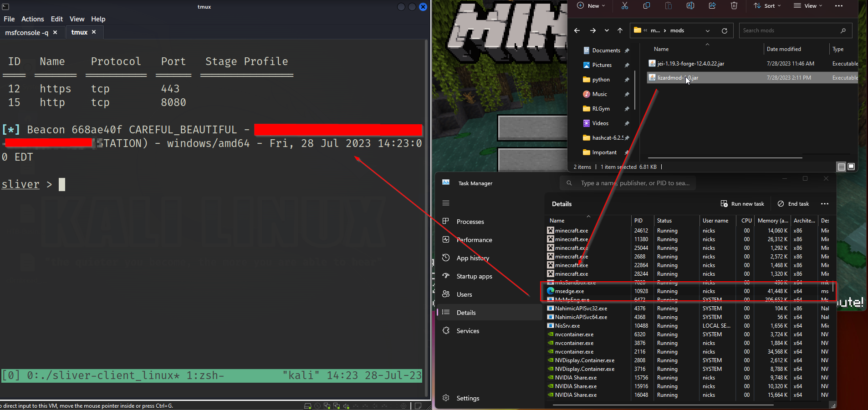The width and height of the screenshot is (868, 410).
Task: Switch to the Processes section
Action: pos(469,222)
